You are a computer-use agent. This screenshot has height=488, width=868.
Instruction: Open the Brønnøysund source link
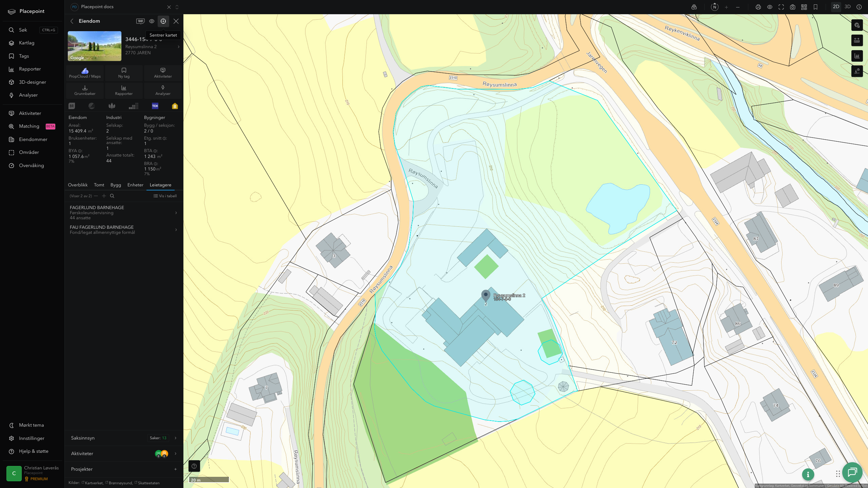[x=119, y=483]
